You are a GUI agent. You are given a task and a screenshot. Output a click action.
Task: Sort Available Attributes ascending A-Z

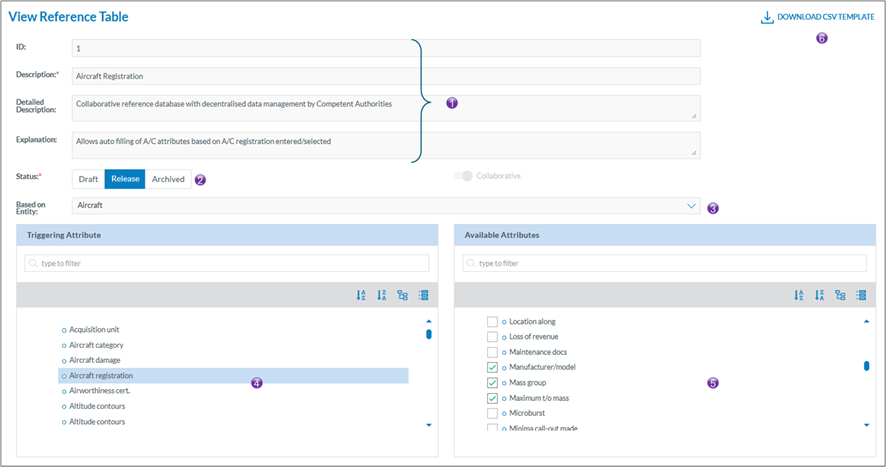(x=799, y=295)
